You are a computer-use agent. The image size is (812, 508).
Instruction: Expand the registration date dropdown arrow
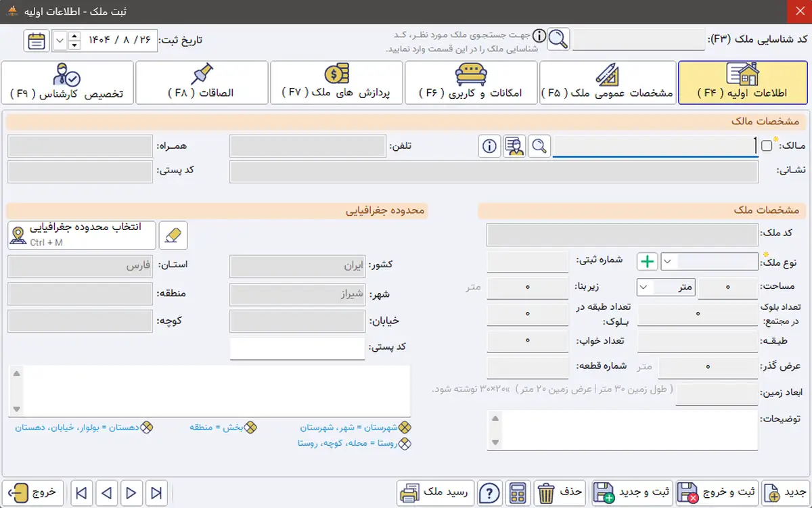coord(60,41)
